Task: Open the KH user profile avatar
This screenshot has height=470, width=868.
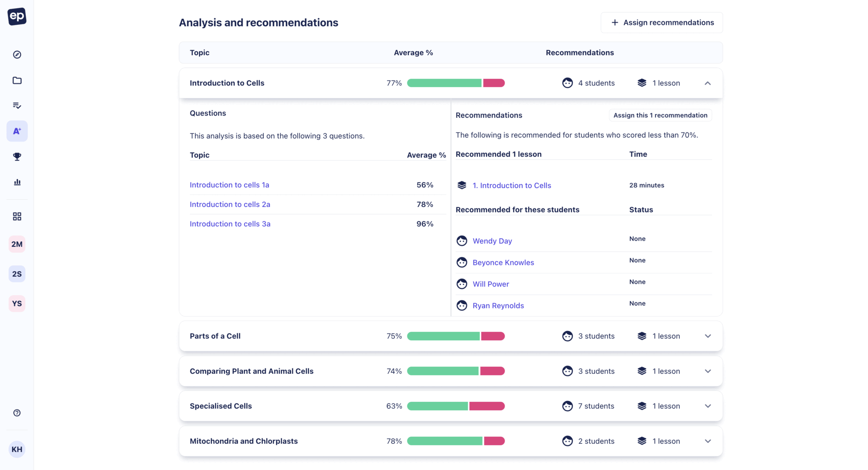Action: point(17,449)
